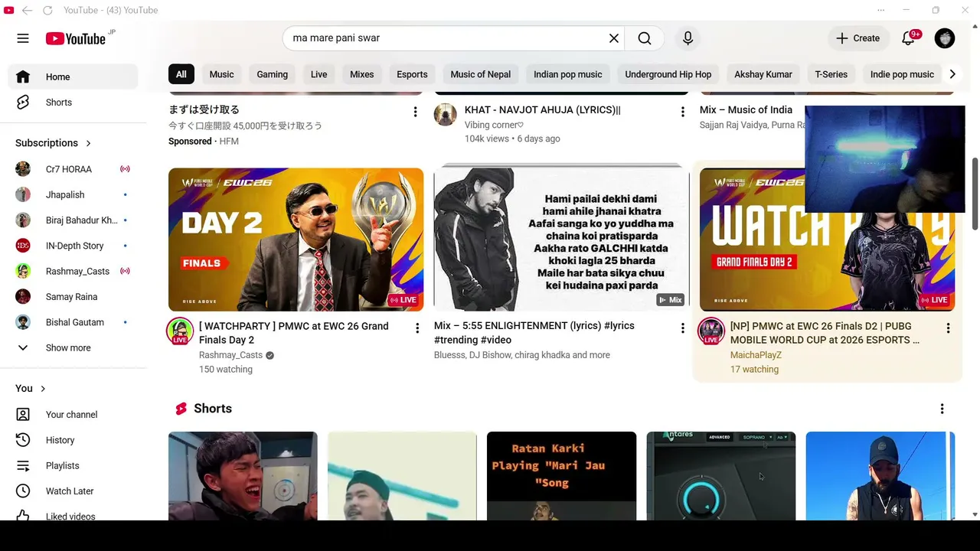Image resolution: width=980 pixels, height=551 pixels.
Task: Select the Indian pop music chip
Action: click(567, 74)
